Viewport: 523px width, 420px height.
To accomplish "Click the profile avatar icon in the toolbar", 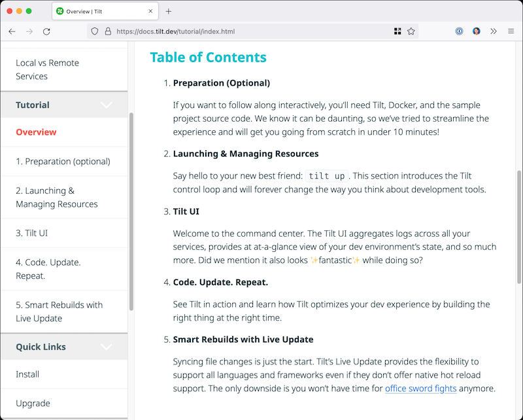I will (x=477, y=31).
